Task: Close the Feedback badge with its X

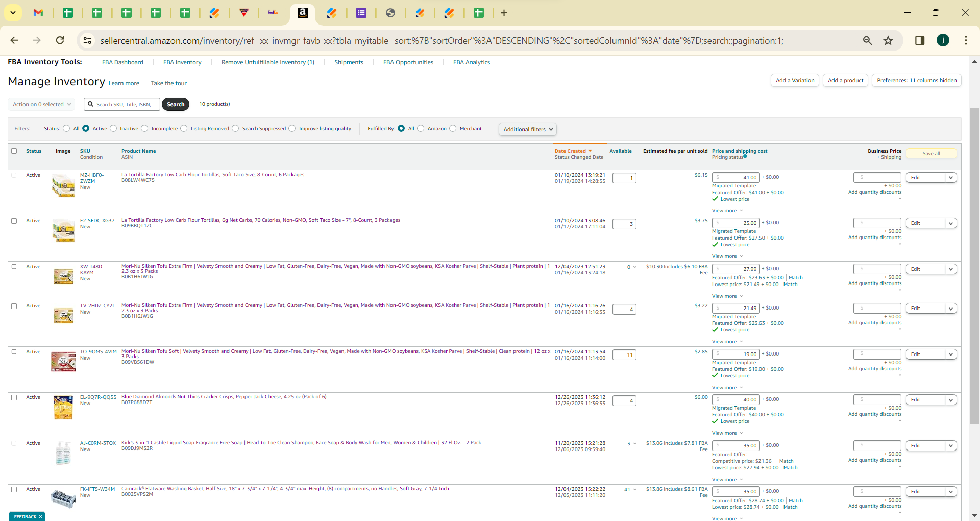Action: (x=40, y=517)
